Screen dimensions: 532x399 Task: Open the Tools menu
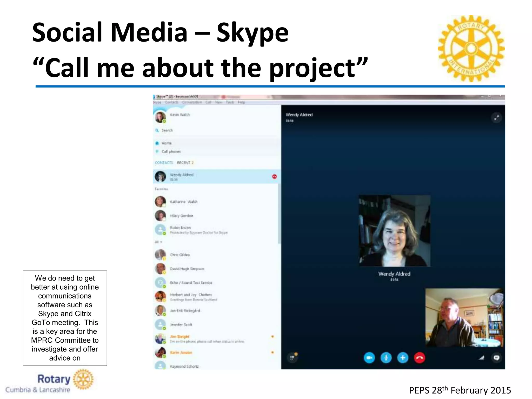point(230,102)
